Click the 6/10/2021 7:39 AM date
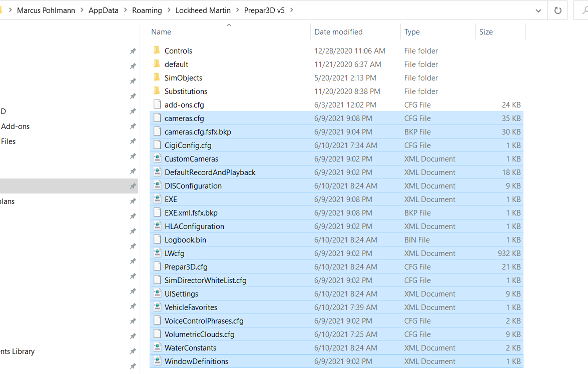This screenshot has height=374, width=588. click(x=345, y=307)
